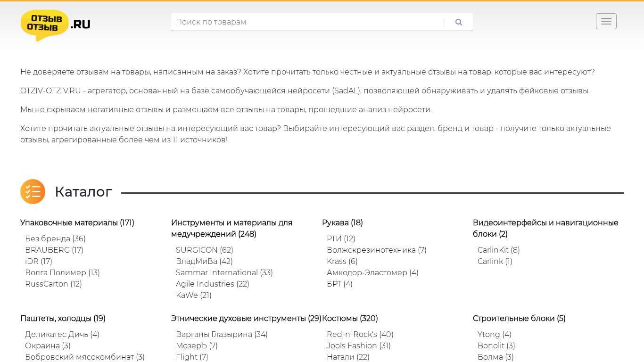Select brand Деликатес Дичь (4)
The width and height of the screenshot is (644, 362).
click(x=62, y=334)
